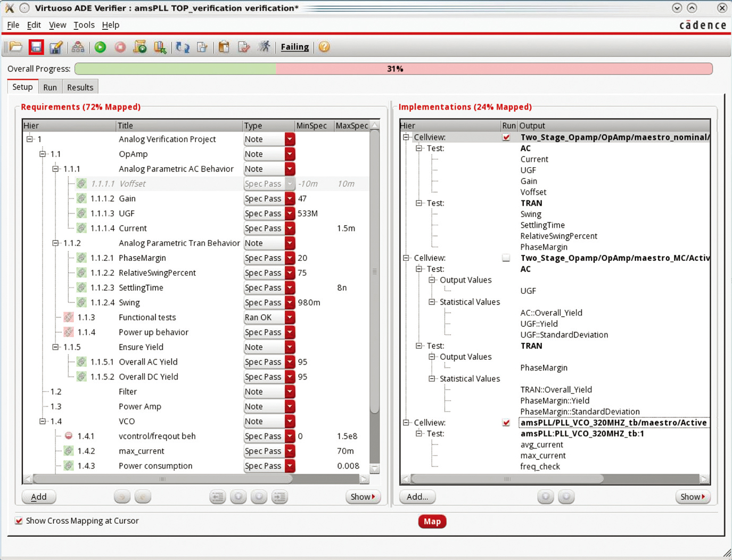Click the green Run play icon

(100, 47)
